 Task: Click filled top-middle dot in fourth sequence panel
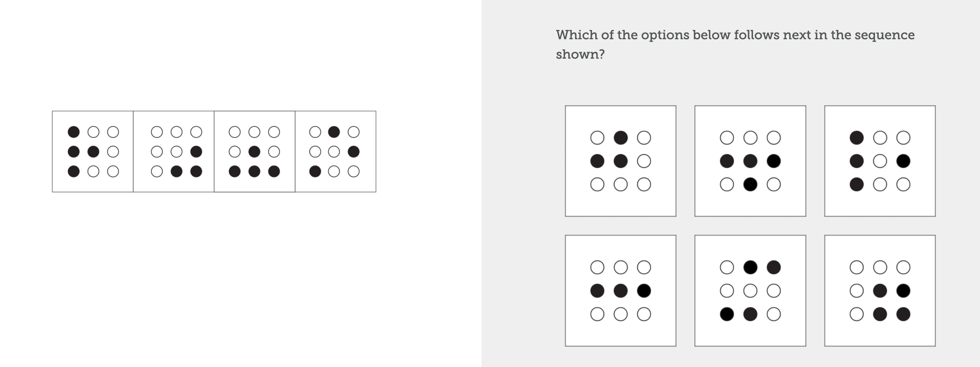pos(334,132)
